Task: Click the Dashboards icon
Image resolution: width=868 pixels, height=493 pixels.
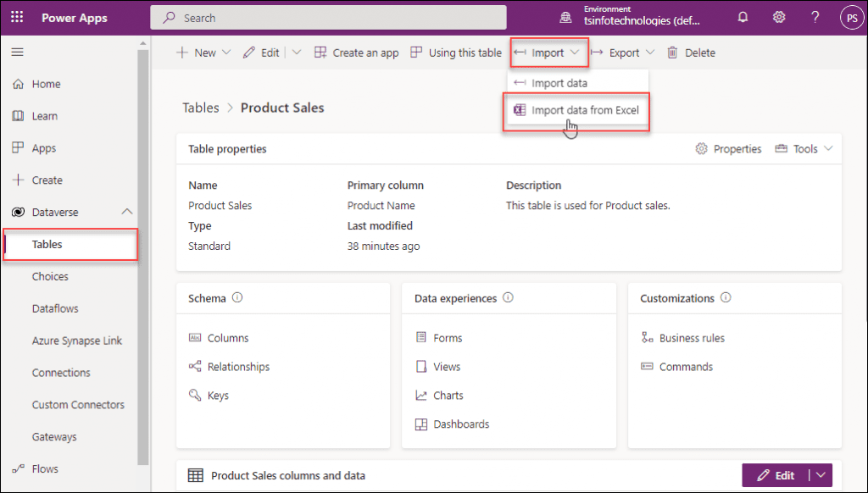Action: [x=421, y=424]
